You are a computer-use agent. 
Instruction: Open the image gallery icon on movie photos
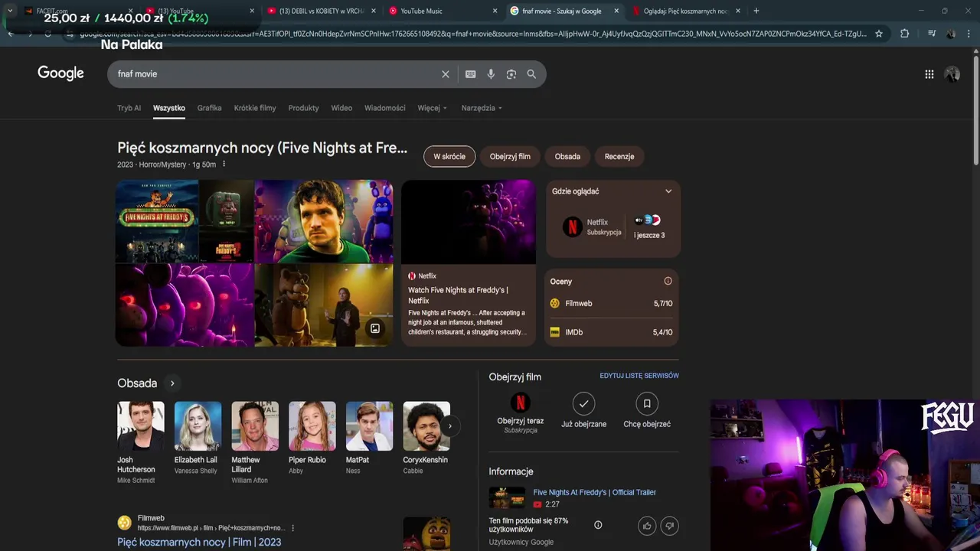tap(375, 328)
